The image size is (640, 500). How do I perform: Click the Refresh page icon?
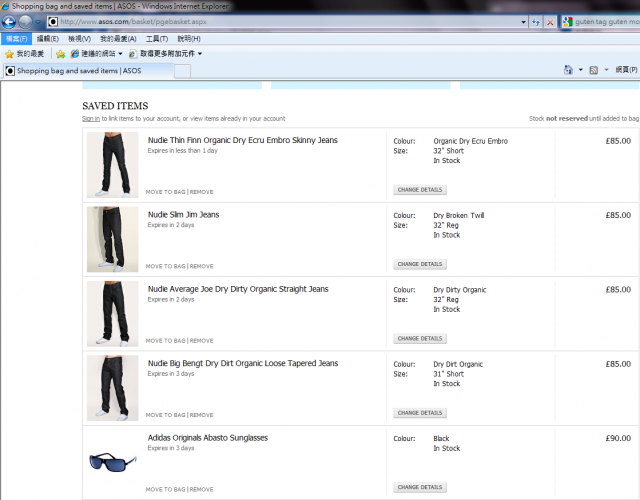[536, 22]
